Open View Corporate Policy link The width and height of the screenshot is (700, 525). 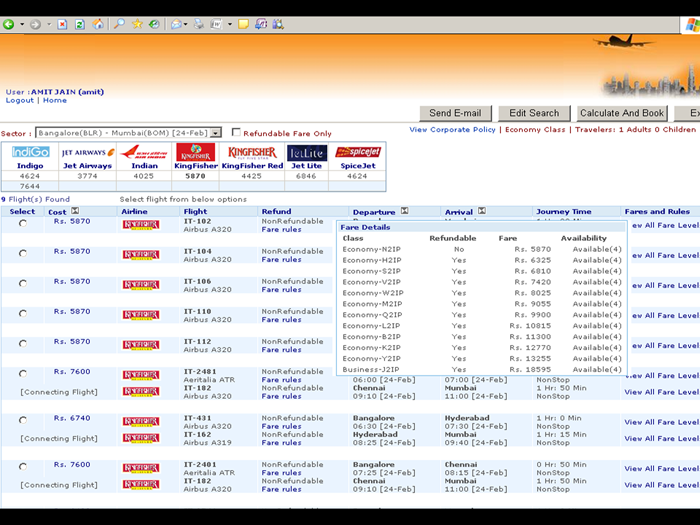pos(452,129)
